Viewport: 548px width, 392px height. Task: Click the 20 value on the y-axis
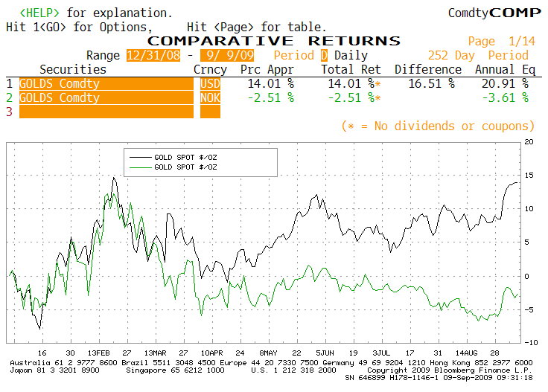pyautogui.click(x=529, y=142)
